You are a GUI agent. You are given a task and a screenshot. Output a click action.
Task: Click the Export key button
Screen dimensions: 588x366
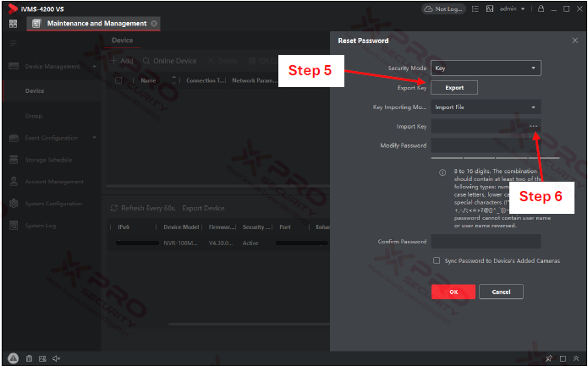click(454, 88)
